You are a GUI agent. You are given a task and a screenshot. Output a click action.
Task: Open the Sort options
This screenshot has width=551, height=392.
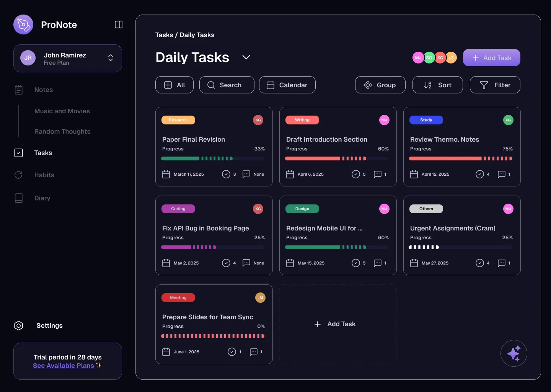[x=437, y=85]
